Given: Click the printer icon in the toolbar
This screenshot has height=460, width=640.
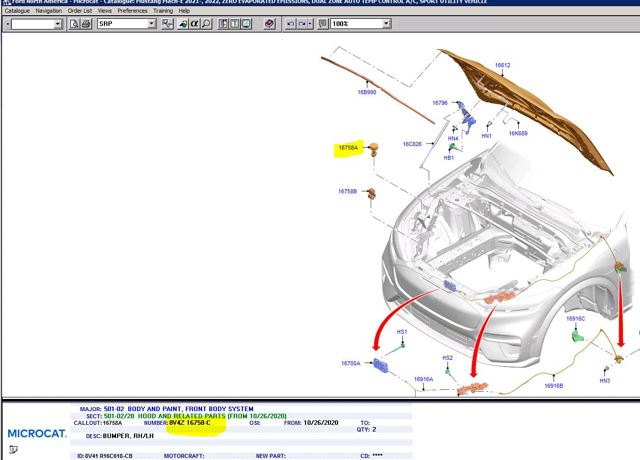Looking at the screenshot, I should (86, 24).
